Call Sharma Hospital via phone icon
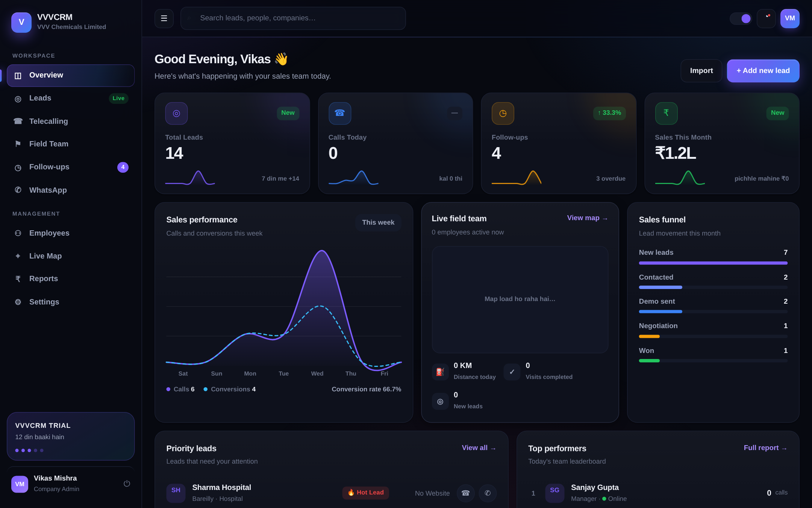This screenshot has width=812, height=508. click(x=465, y=493)
